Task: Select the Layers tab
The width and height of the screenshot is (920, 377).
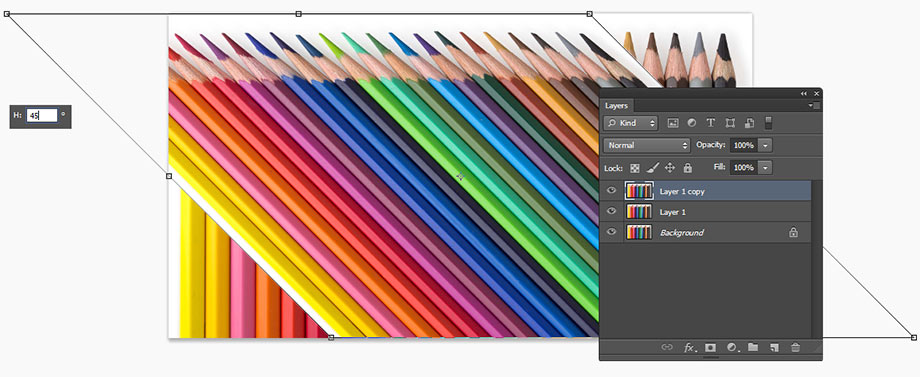Action: [x=616, y=106]
